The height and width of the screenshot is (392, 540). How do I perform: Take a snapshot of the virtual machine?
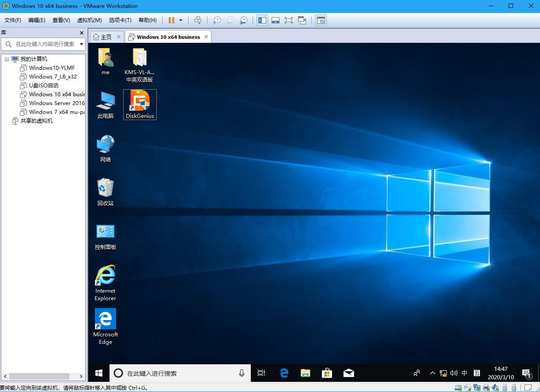coord(216,20)
